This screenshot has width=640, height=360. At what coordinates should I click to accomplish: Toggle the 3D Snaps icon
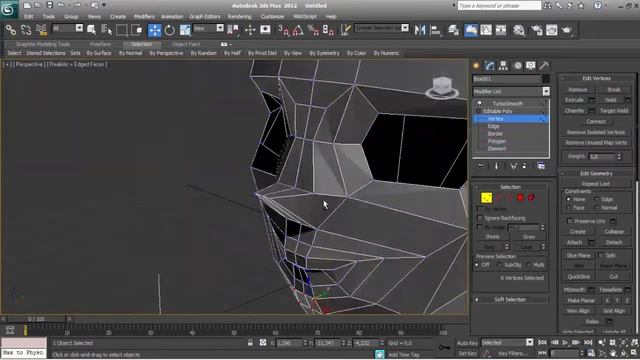(283, 30)
